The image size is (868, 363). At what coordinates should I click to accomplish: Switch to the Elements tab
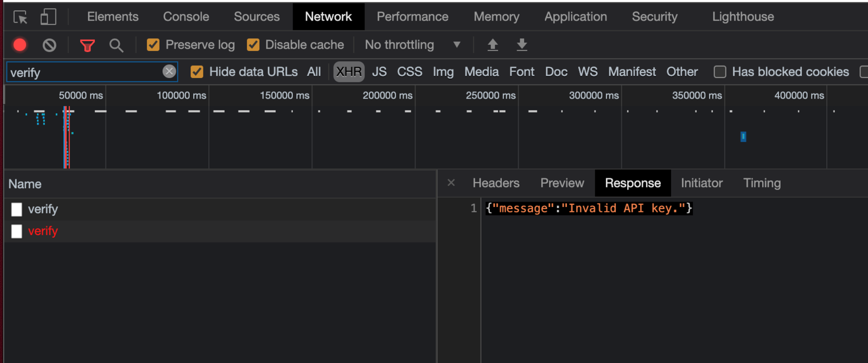click(113, 17)
